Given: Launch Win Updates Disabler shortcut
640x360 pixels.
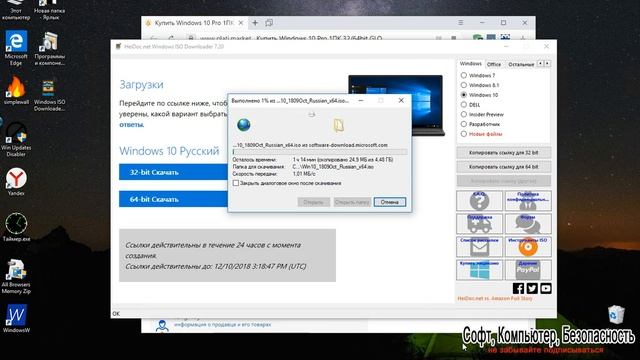Looking at the screenshot, I should 16,139.
